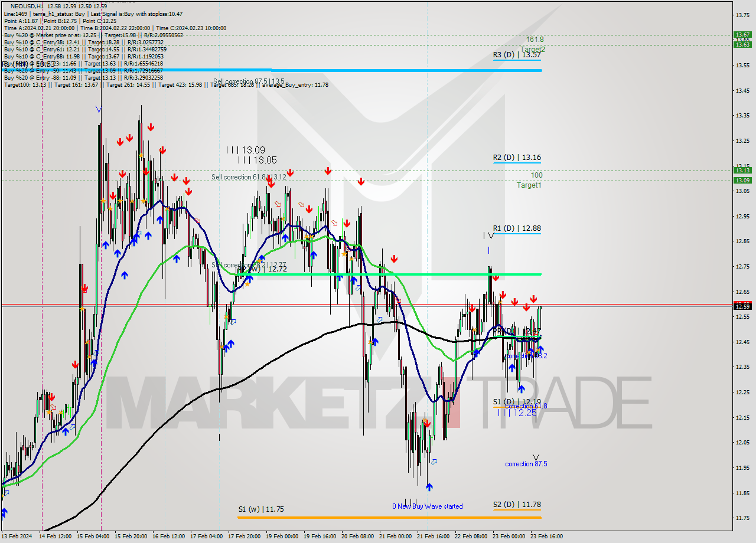Viewport: 756px width, 543px height.
Task: Click the '21 Feb 16:00' time label
Action: point(433,537)
